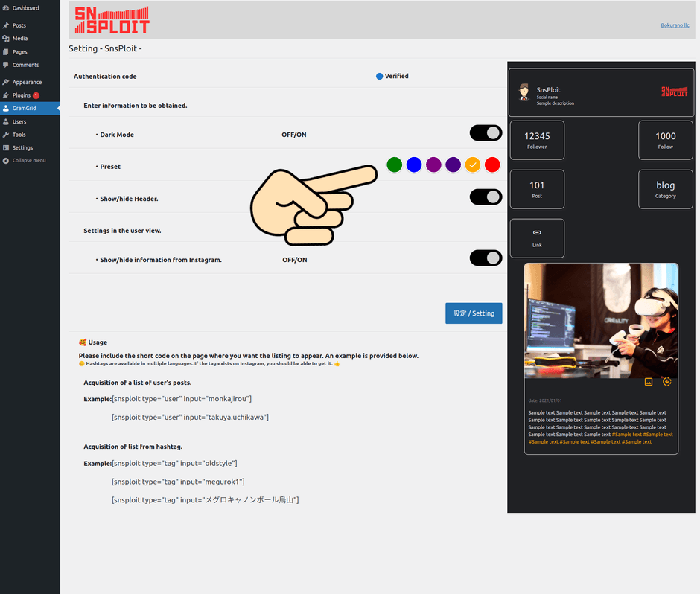Toggle Show/hide information from Instagram switch
This screenshot has width=700, height=594.
click(x=486, y=258)
